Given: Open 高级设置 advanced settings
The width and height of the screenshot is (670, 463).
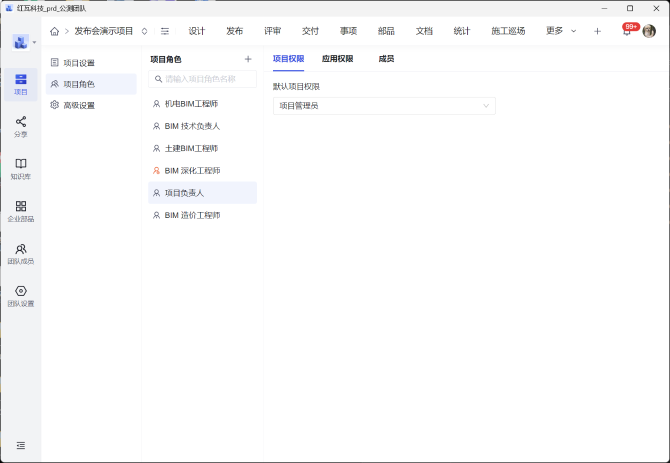Looking at the screenshot, I should tap(78, 105).
